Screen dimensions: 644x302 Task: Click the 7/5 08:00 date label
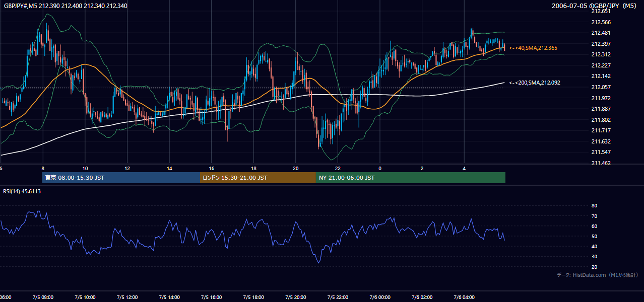pos(43,297)
